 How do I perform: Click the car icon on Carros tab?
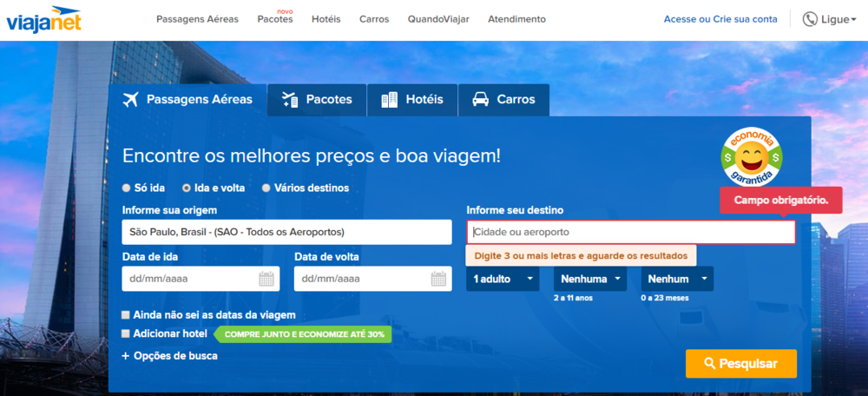coord(480,100)
